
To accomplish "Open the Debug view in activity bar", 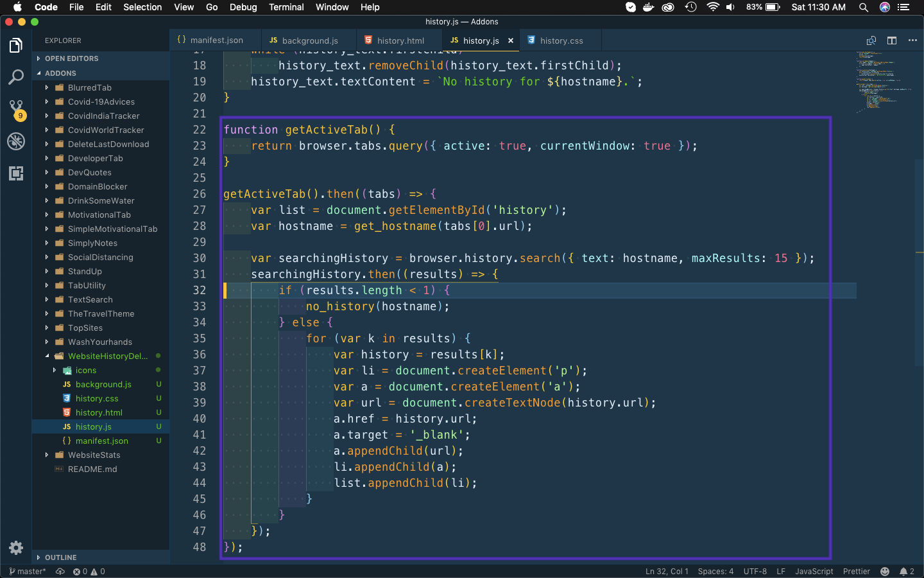I will point(16,141).
